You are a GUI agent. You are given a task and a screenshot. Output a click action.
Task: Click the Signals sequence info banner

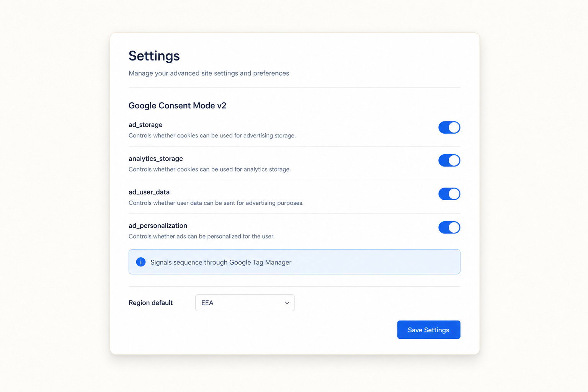294,262
